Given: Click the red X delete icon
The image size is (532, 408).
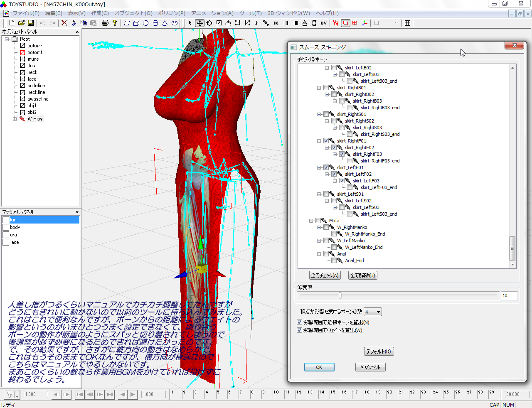Looking at the screenshot, I should (64, 23).
